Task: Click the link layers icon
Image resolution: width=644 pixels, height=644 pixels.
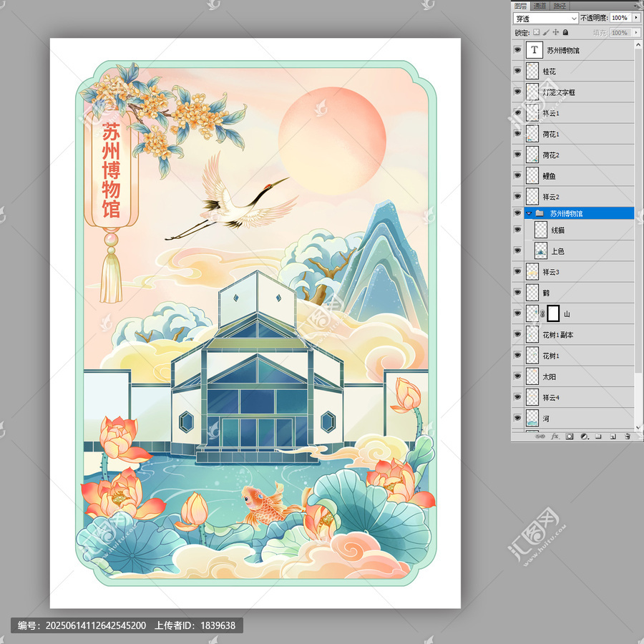Action: click(540, 436)
